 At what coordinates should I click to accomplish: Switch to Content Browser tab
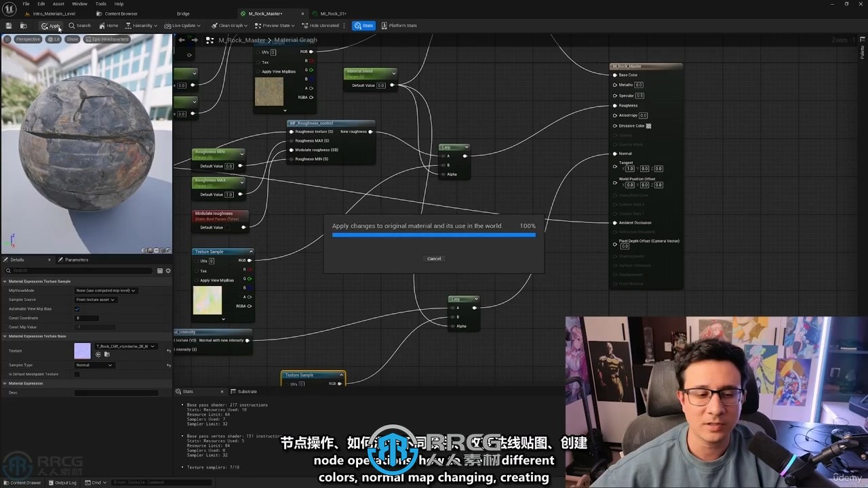(x=117, y=14)
